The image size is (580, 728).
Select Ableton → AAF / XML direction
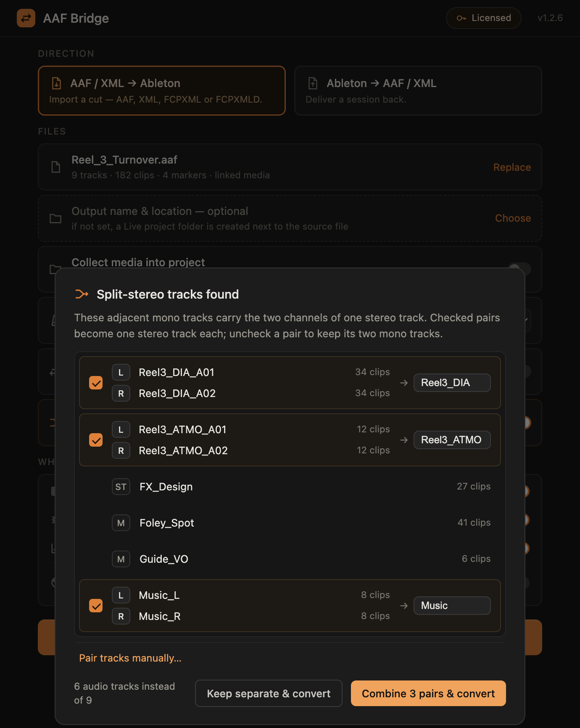(418, 90)
